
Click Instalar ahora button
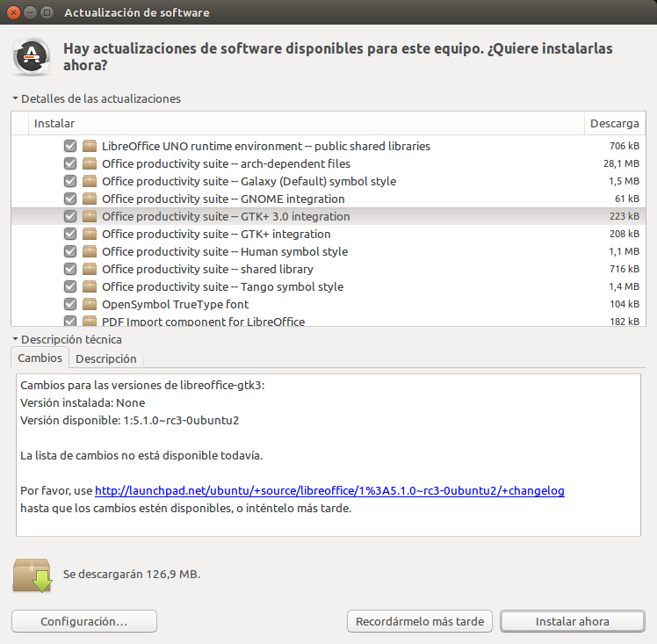[x=573, y=621]
